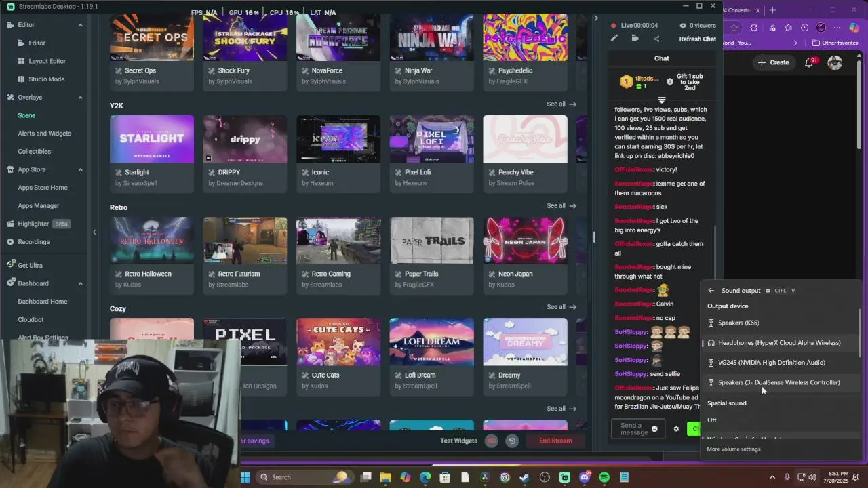Click the Windows Start button
The width and height of the screenshot is (868, 488).
tap(245, 477)
